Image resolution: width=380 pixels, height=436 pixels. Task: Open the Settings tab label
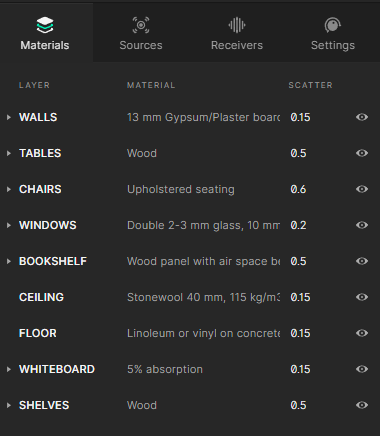coord(333,45)
